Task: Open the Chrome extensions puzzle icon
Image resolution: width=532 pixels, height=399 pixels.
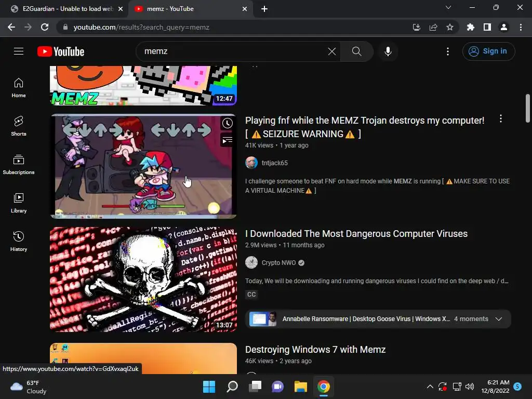Action: click(x=470, y=27)
